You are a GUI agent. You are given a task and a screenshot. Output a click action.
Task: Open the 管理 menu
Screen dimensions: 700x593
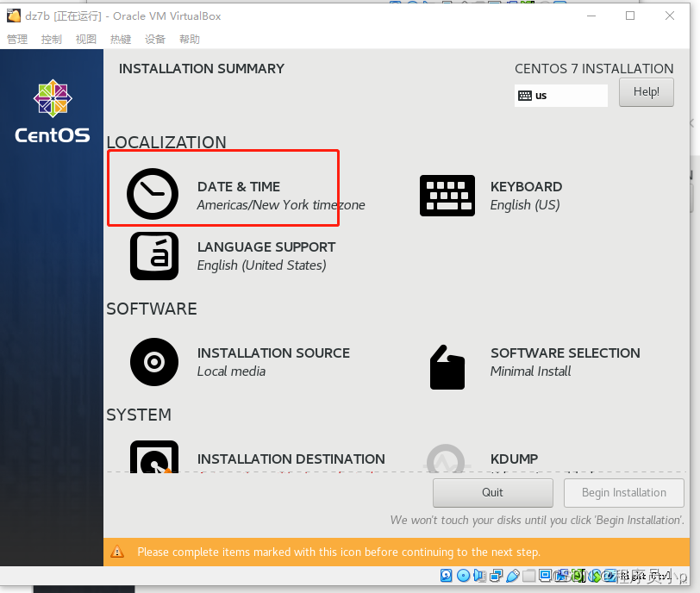(x=17, y=40)
